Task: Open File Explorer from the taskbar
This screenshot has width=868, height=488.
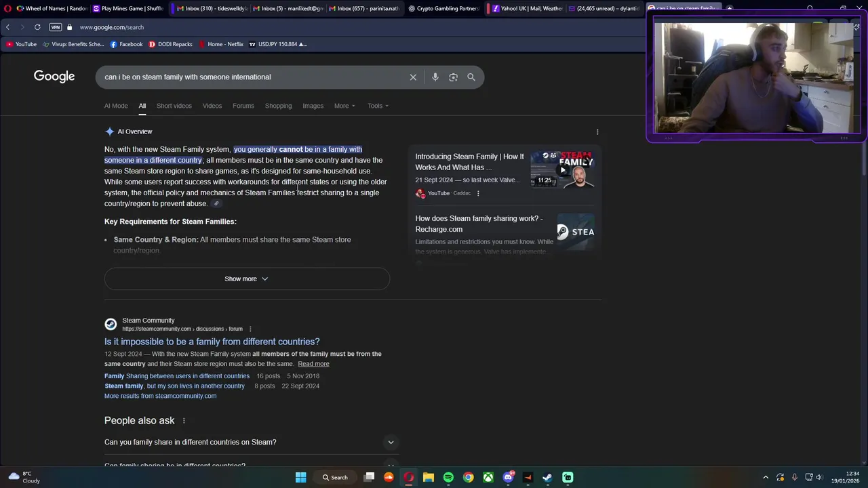Action: click(429, 477)
